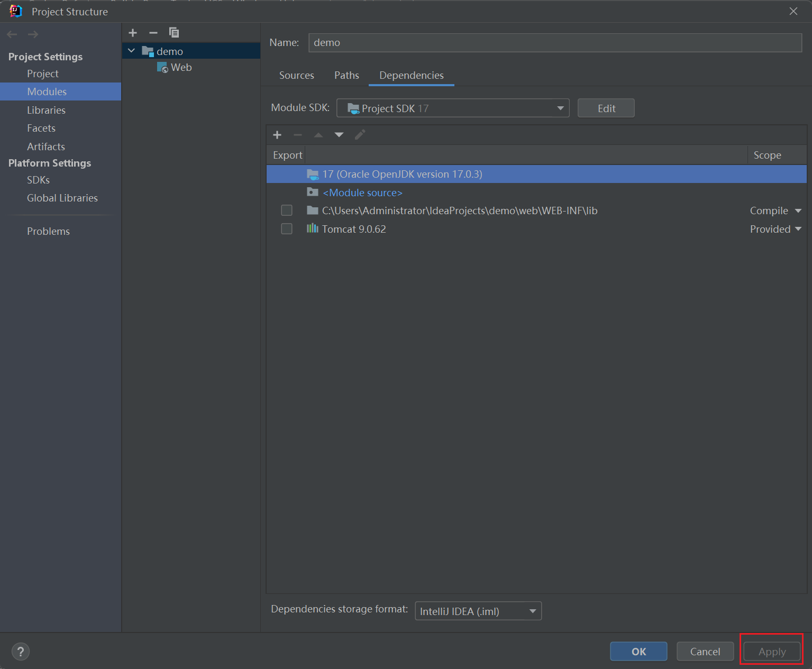Collapse the demo module tree node

(x=132, y=51)
